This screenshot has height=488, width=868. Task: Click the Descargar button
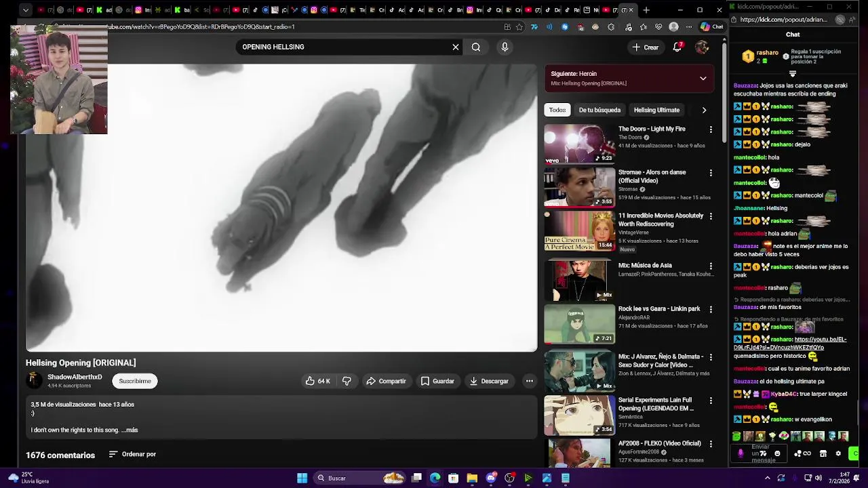[489, 381]
